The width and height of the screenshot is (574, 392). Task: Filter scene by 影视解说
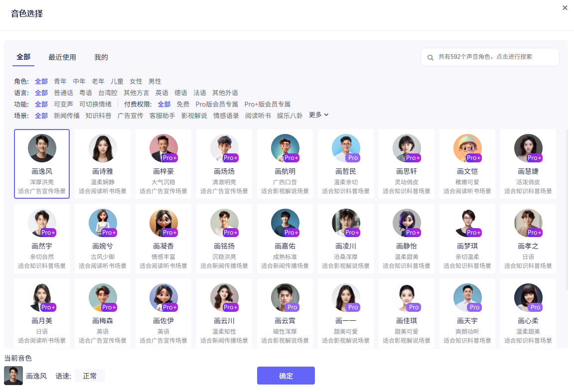point(194,116)
